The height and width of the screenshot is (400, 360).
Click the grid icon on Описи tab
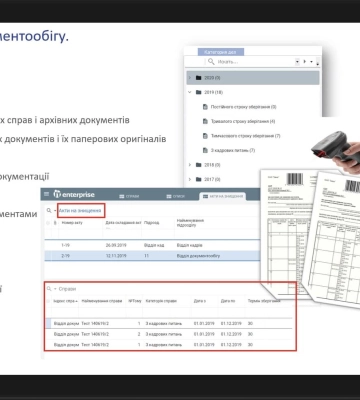(169, 196)
